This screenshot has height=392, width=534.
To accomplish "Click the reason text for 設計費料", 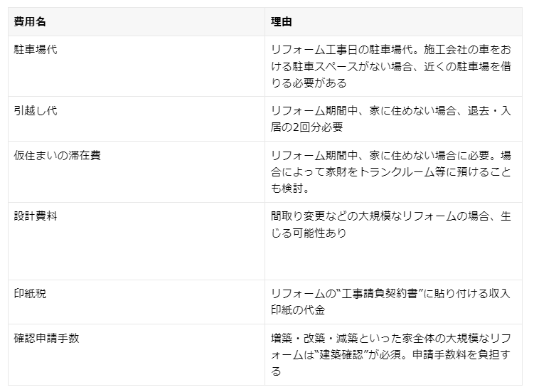I will pyautogui.click(x=390, y=224).
